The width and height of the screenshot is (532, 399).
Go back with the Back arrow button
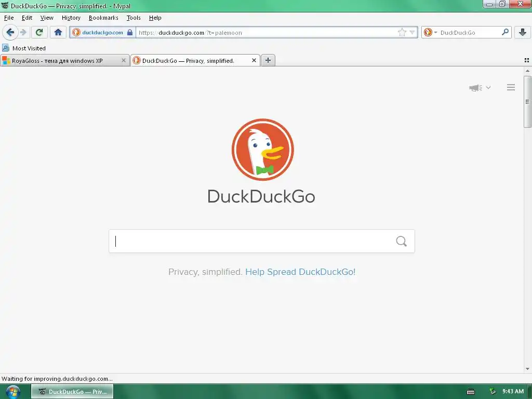pyautogui.click(x=10, y=33)
